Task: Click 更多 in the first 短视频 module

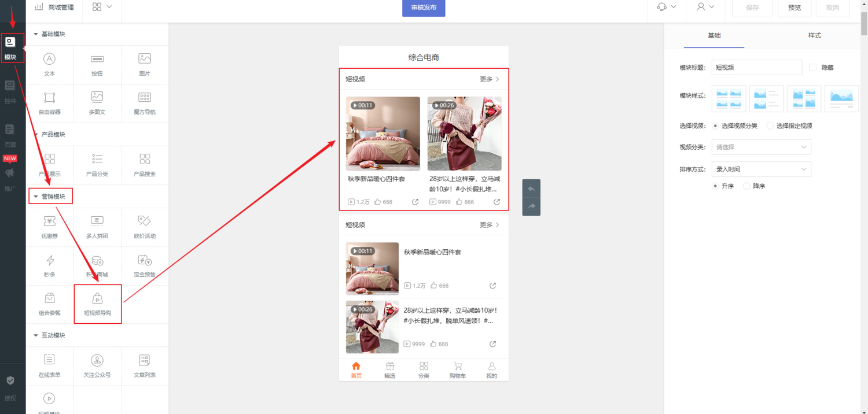Action: pyautogui.click(x=490, y=79)
